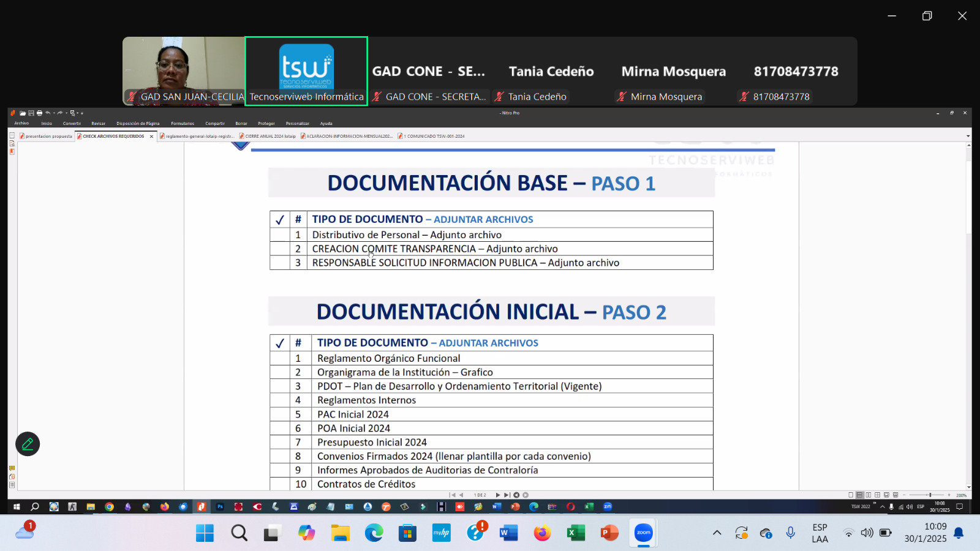The width and height of the screenshot is (980, 551).
Task: Open Firefox from the Windows taskbar
Action: [x=541, y=533]
